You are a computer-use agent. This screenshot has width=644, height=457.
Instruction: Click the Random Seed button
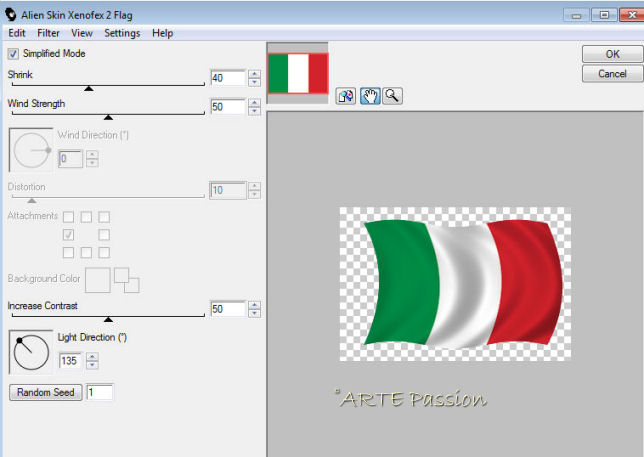(x=46, y=392)
